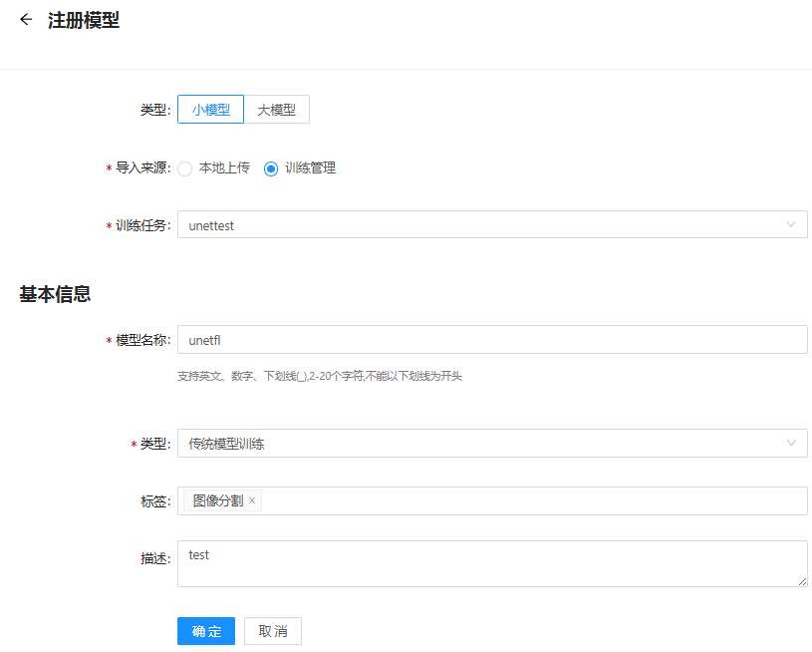Click the 注册模型 page title
This screenshot has width=812, height=652.
[84, 20]
